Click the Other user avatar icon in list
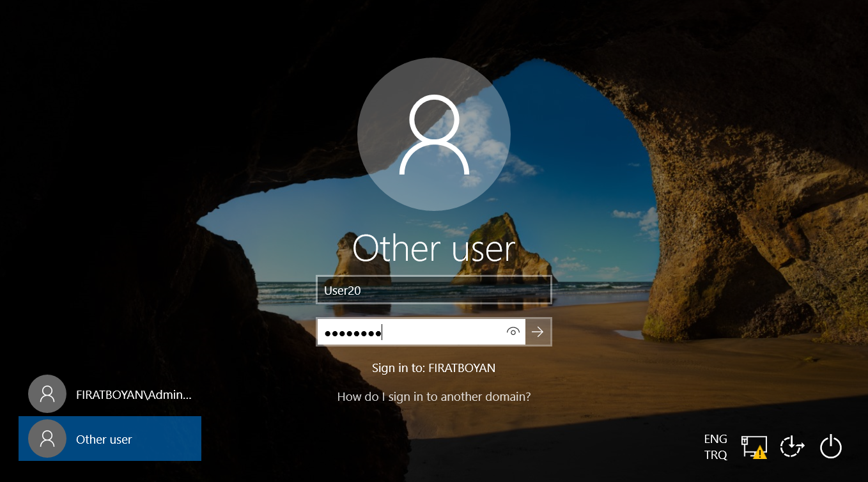The width and height of the screenshot is (868, 482). tap(47, 439)
